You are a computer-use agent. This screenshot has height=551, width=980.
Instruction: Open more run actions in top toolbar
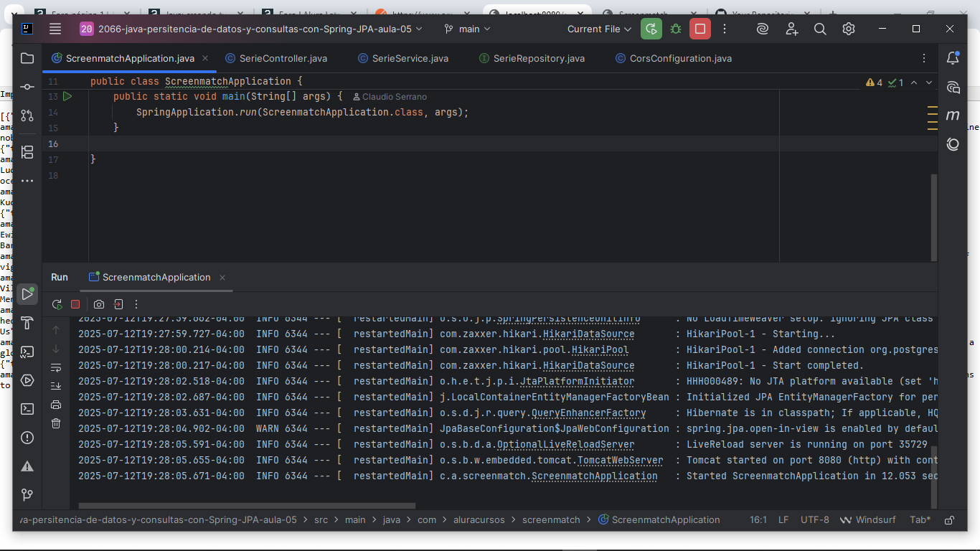tap(725, 29)
